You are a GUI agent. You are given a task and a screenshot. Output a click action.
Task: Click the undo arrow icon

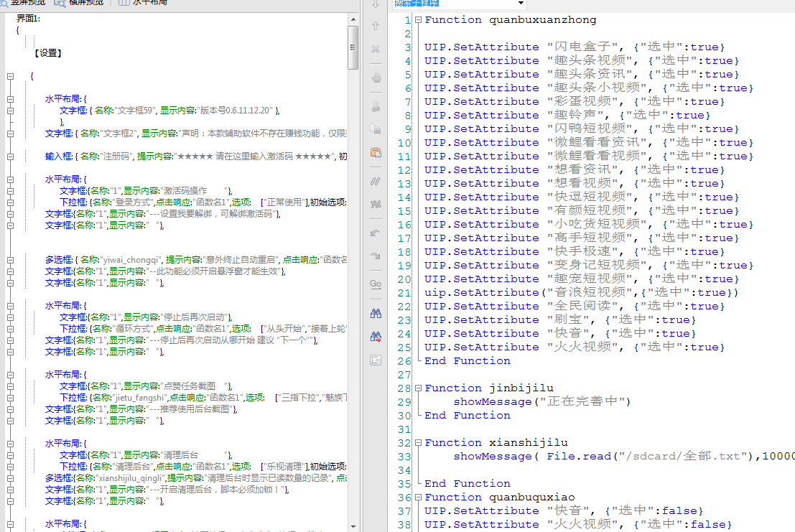coord(376,233)
